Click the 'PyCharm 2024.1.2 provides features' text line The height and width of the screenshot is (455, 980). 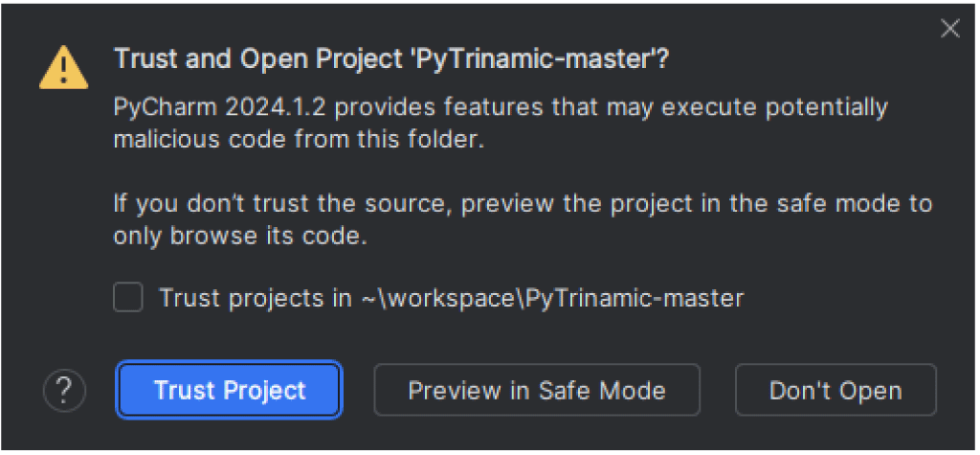point(501,107)
